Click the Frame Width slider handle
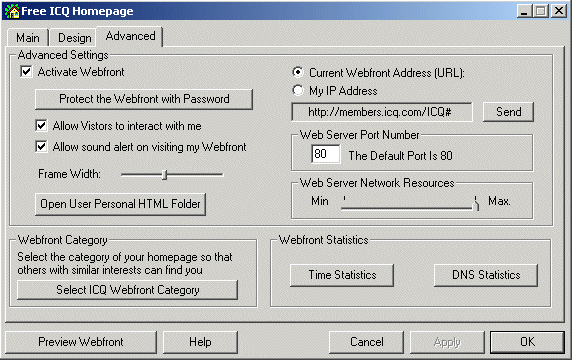This screenshot has width=572, height=360. click(165, 175)
